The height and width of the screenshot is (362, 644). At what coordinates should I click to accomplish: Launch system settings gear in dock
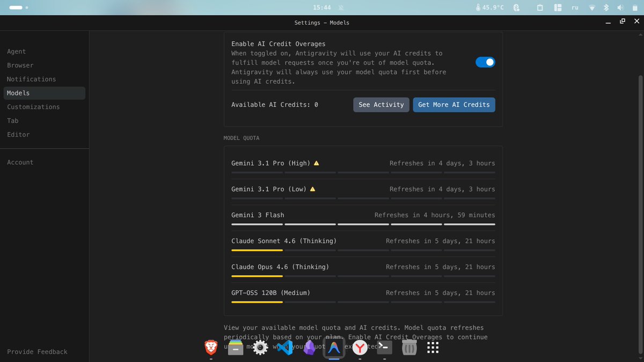(x=260, y=348)
